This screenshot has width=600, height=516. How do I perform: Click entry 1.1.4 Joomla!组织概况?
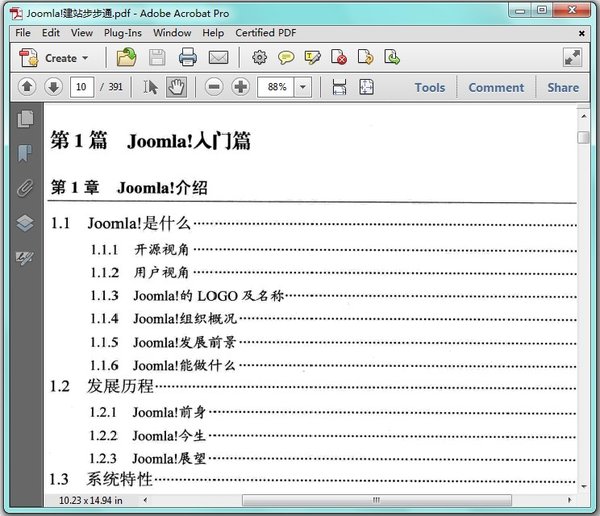point(163,319)
